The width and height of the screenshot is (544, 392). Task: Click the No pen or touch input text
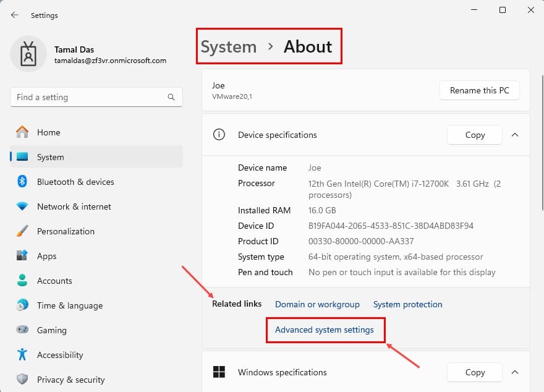point(402,272)
